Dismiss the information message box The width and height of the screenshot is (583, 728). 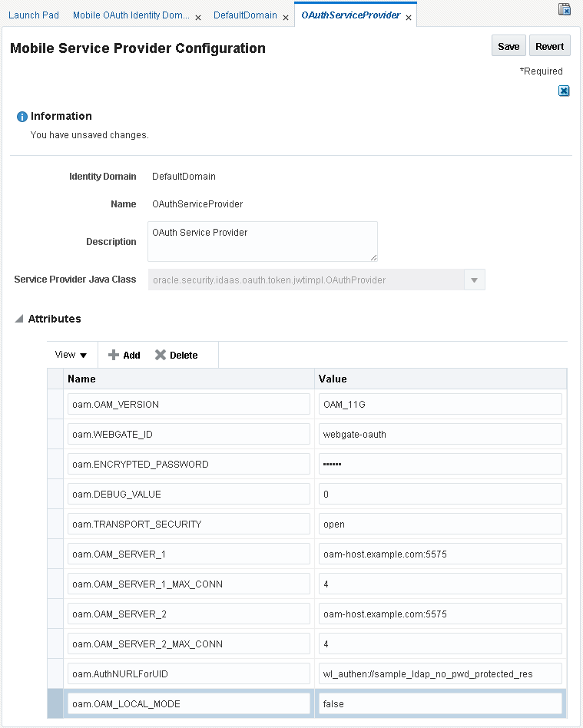(564, 91)
